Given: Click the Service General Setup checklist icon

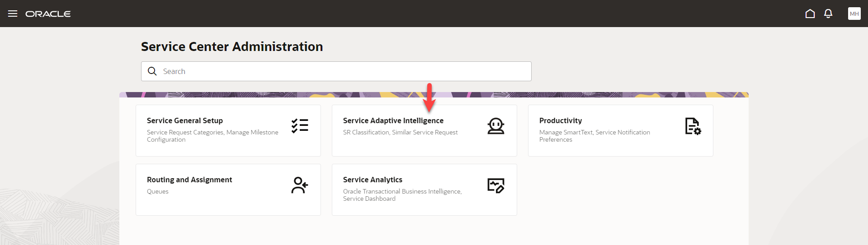Looking at the screenshot, I should pyautogui.click(x=300, y=126).
